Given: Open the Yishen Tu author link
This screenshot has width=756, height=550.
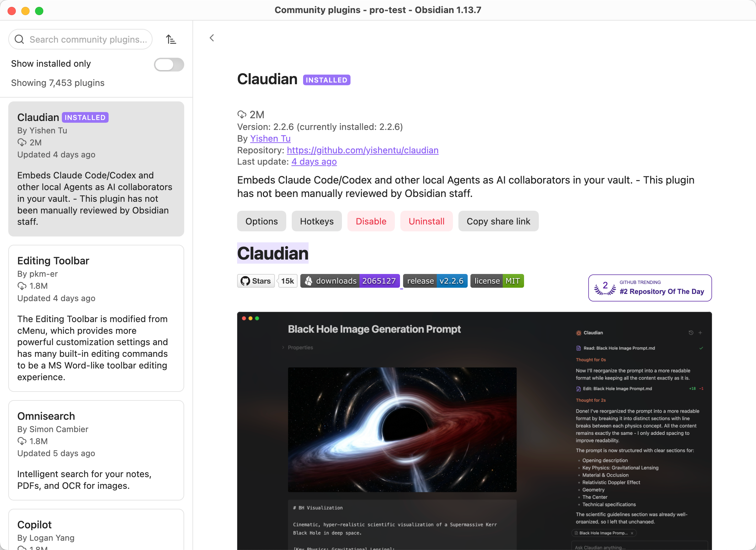Looking at the screenshot, I should pyautogui.click(x=270, y=139).
